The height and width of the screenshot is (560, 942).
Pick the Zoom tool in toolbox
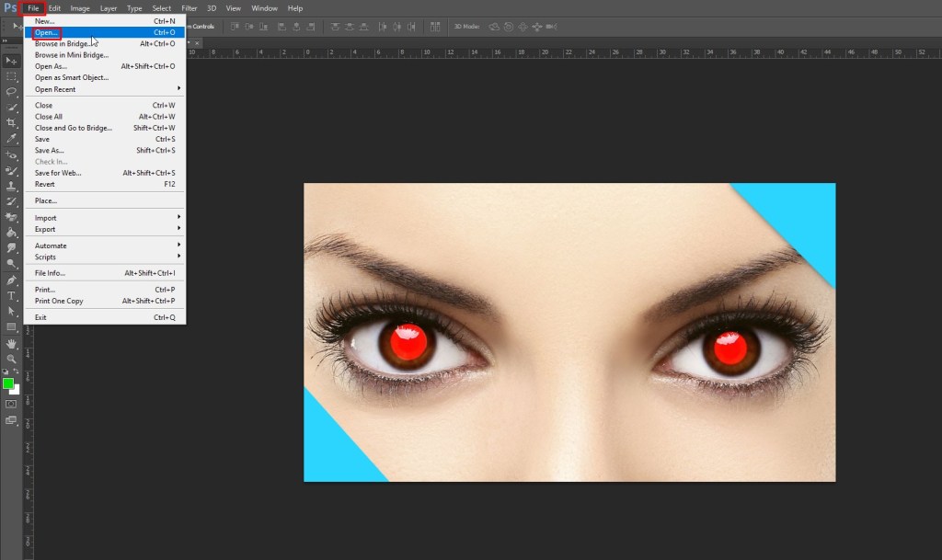11,359
